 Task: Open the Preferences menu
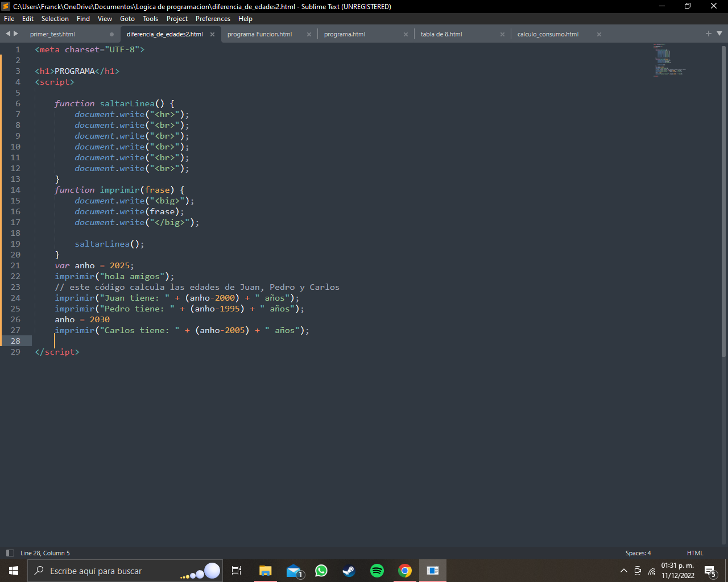[213, 19]
